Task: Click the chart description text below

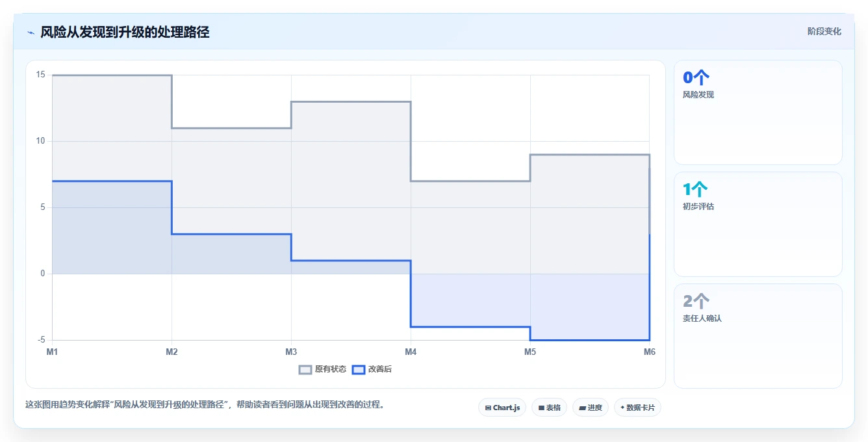Action: [x=207, y=404]
